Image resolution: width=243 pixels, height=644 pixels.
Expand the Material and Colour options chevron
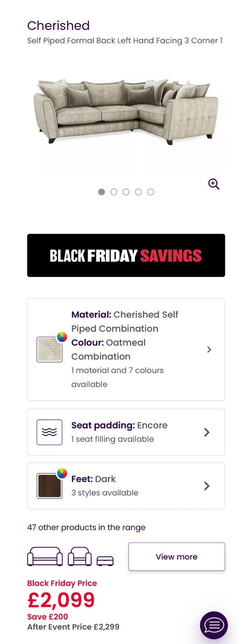pos(209,349)
